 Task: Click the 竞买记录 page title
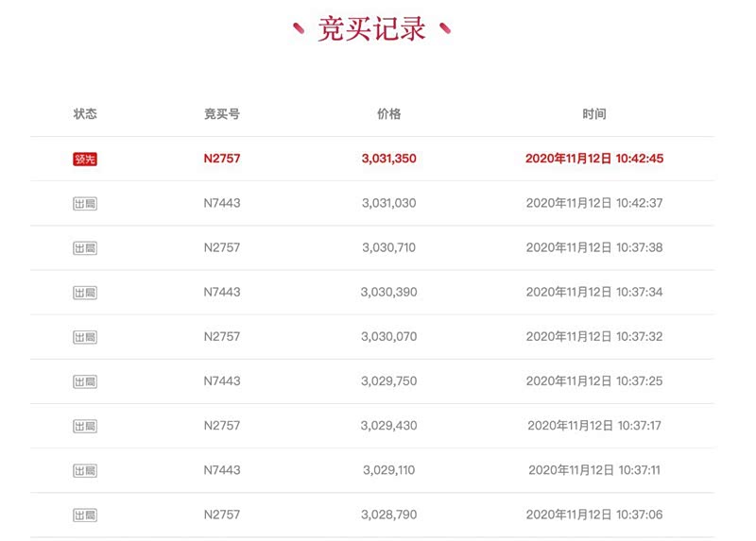(371, 29)
